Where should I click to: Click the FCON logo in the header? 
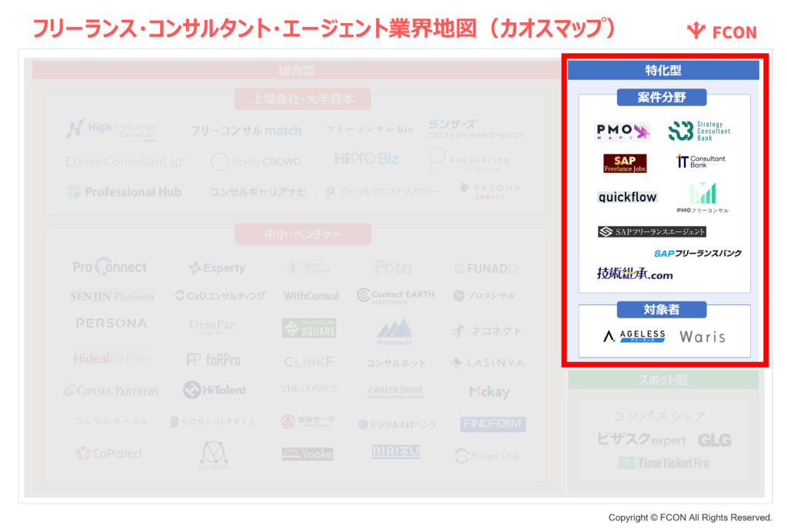pyautogui.click(x=721, y=31)
